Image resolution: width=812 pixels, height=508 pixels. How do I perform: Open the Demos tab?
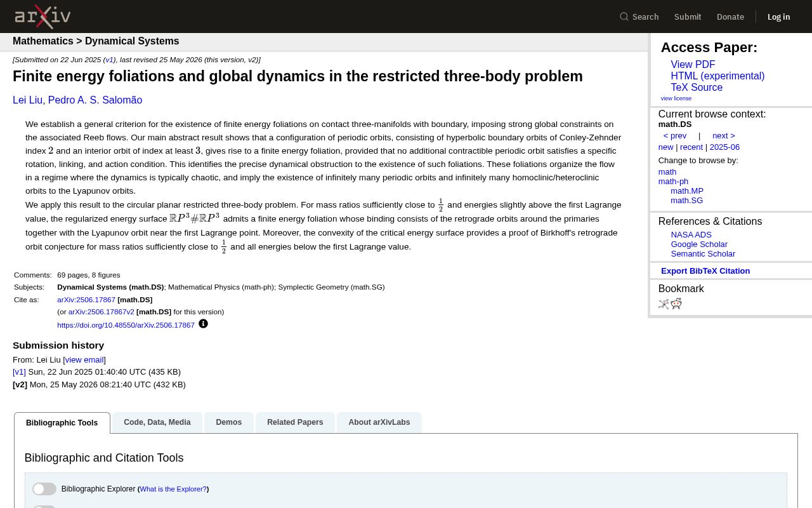[x=228, y=422]
